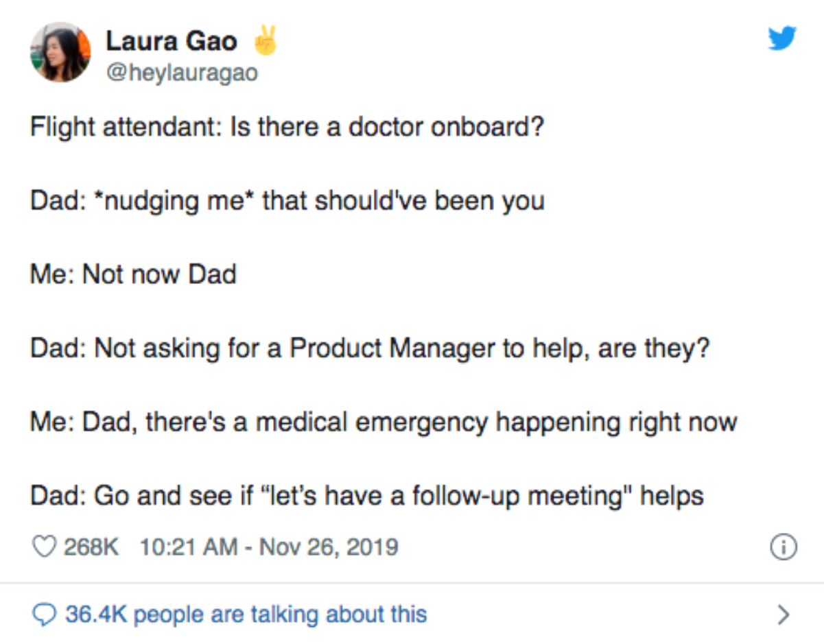Click the 'that should've been you' line

click(403, 201)
